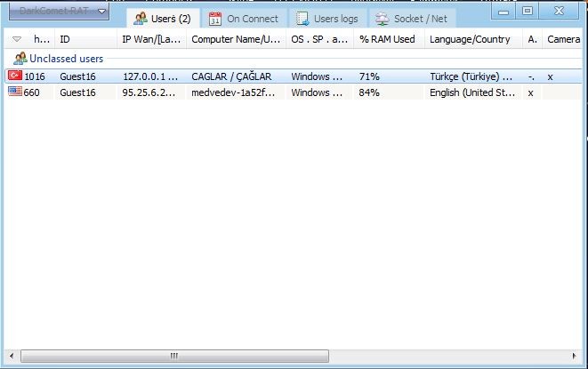Switch to the Users logs tab
This screenshot has width=588, height=369.
point(327,19)
